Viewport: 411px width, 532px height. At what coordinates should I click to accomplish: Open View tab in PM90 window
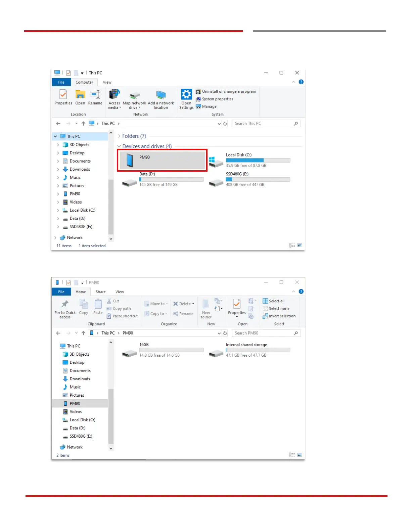(x=120, y=292)
